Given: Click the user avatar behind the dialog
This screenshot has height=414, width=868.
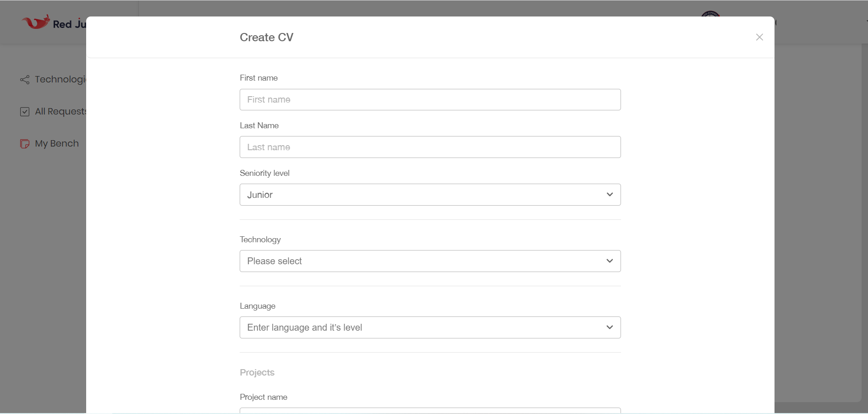Looking at the screenshot, I should tap(710, 14).
